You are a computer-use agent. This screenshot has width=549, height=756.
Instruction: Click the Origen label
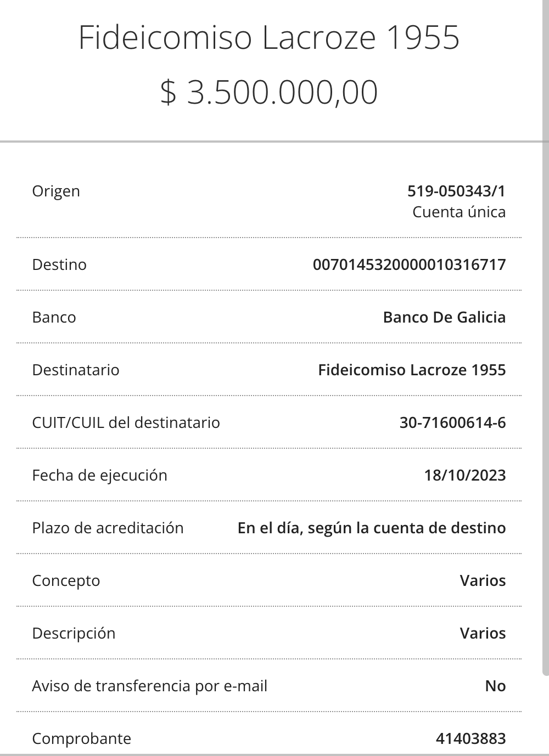click(x=56, y=191)
